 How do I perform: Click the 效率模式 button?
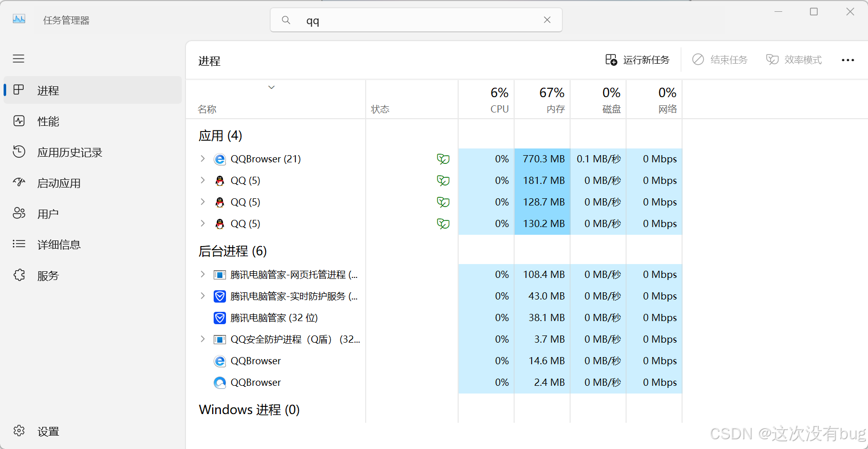pyautogui.click(x=794, y=60)
